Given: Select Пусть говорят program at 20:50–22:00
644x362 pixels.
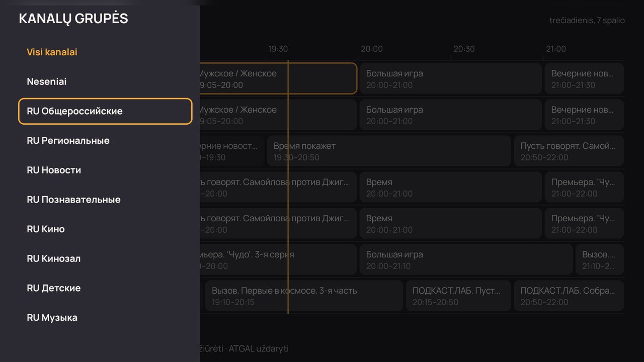Looking at the screenshot, I should [569, 151].
